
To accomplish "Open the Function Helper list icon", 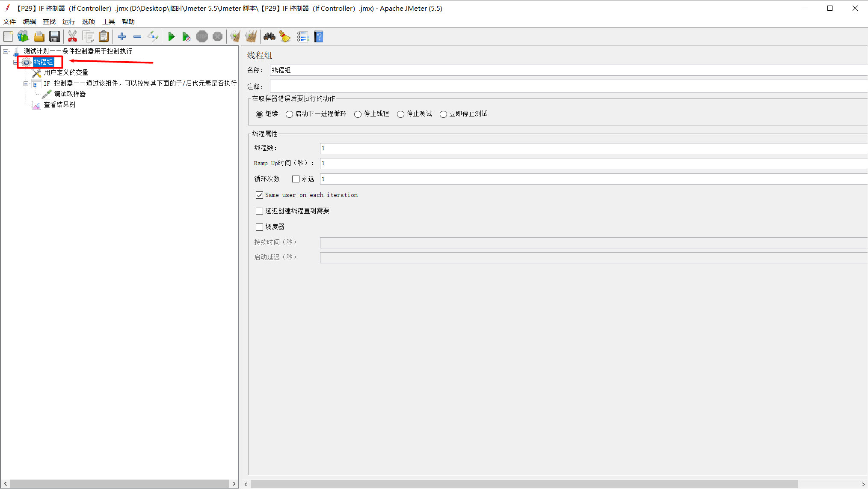I will point(302,37).
